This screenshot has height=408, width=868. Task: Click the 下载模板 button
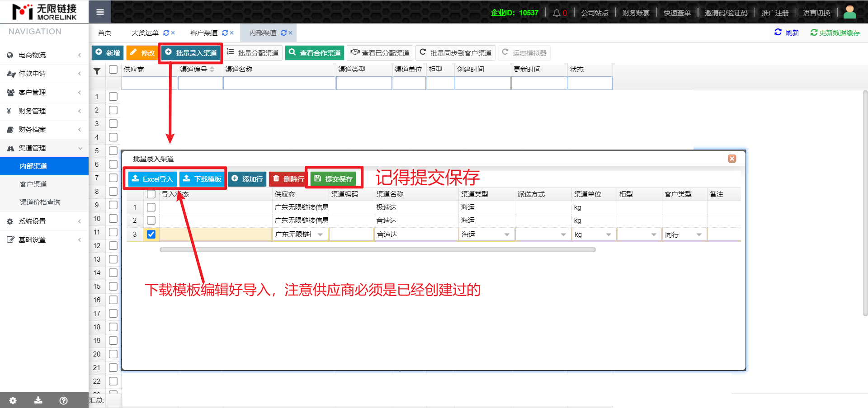[x=203, y=179]
